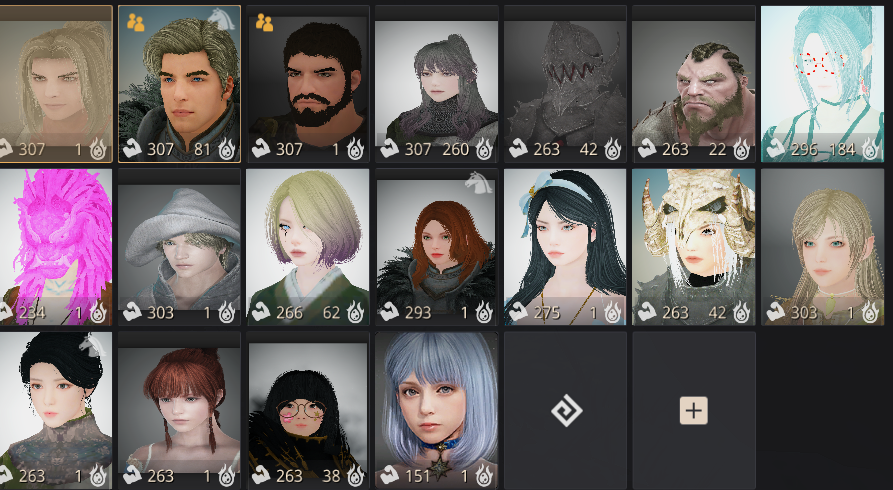Click the diamond emblem in the empty slot
Image resolution: width=893 pixels, height=490 pixels.
tap(567, 410)
